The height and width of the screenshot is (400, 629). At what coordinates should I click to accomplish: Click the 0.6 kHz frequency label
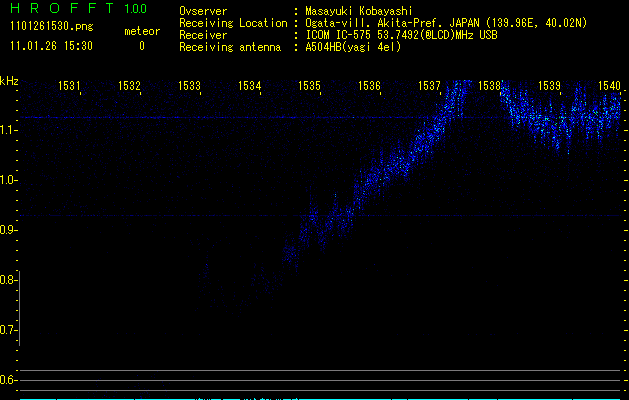point(7,380)
